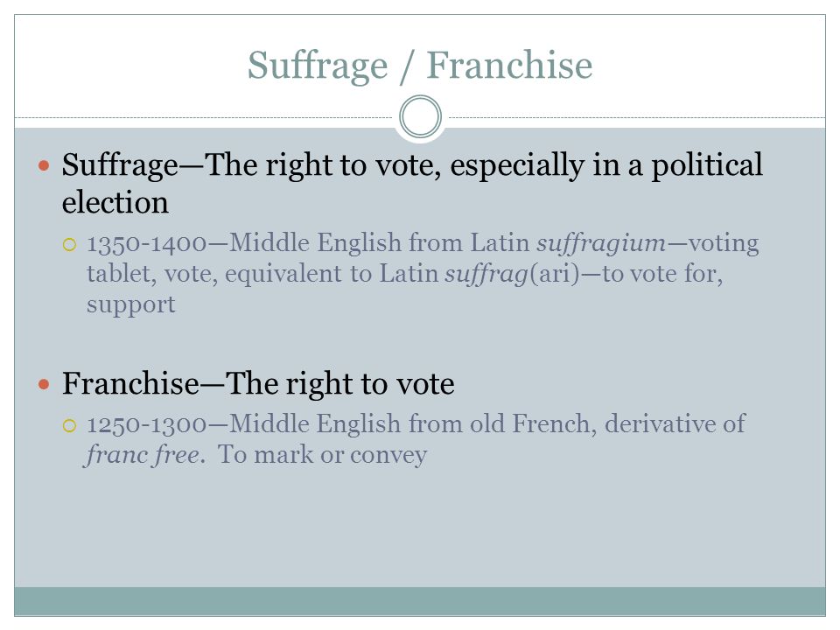Image resolution: width=840 pixels, height=630 pixels.
Task: Click the italic phrase 'franc free'
Action: [x=143, y=455]
